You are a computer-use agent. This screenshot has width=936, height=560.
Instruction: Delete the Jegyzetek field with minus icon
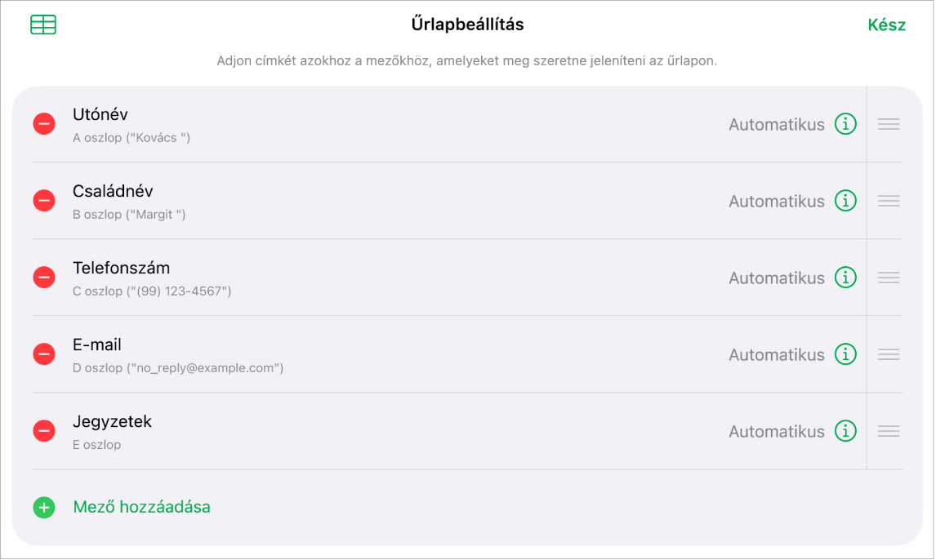point(44,430)
